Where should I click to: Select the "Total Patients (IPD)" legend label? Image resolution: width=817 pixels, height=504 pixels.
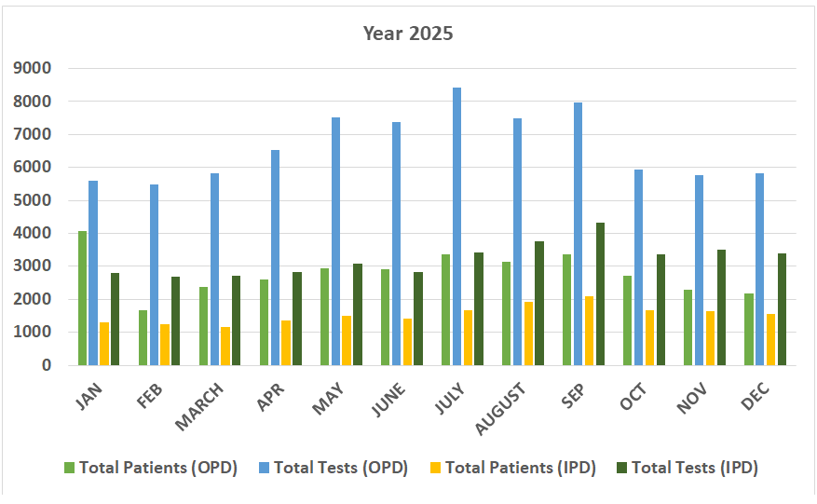(x=521, y=469)
